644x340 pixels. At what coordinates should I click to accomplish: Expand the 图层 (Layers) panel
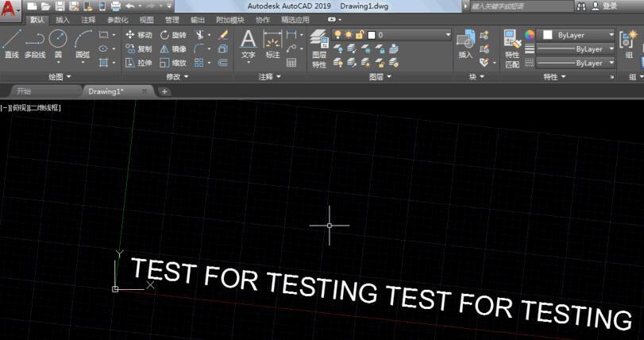[x=380, y=77]
